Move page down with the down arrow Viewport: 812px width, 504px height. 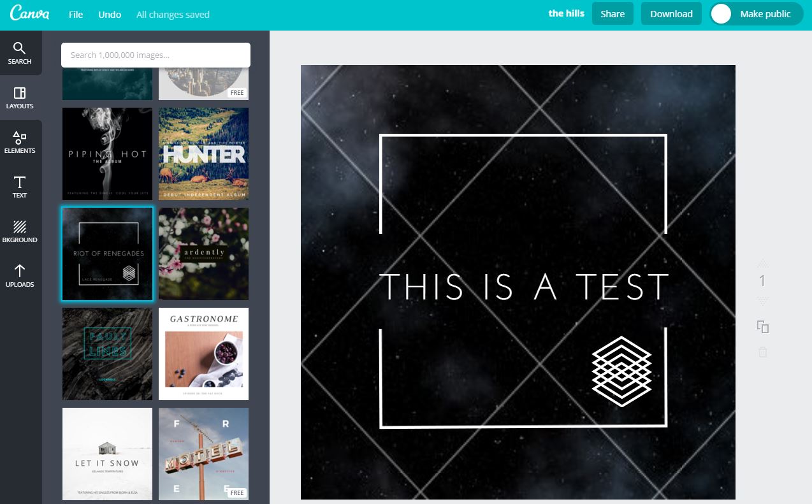(763, 301)
